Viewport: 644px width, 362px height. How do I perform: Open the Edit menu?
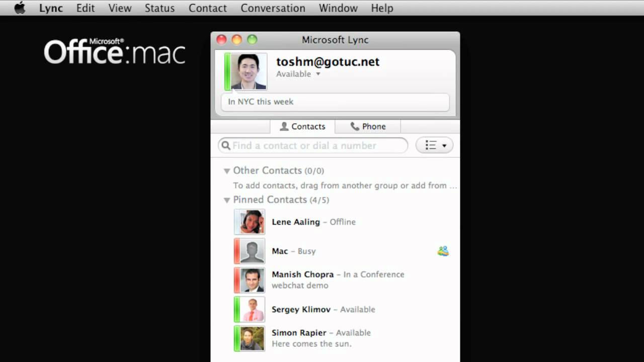tap(86, 8)
